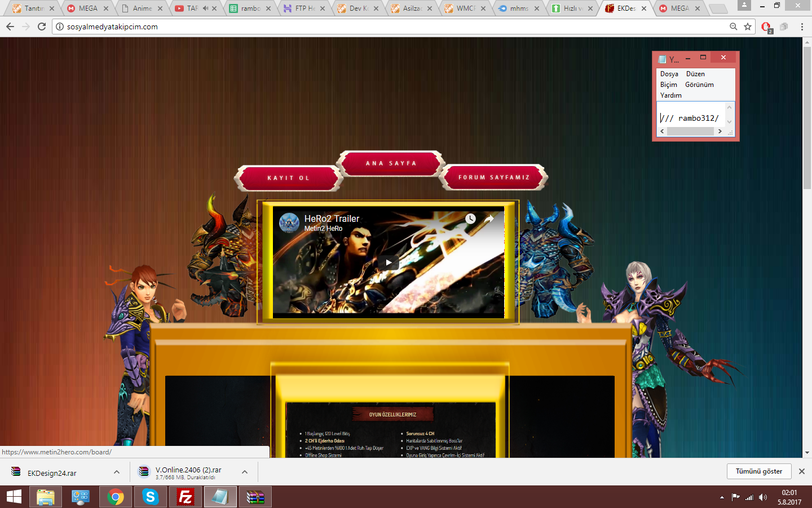Image resolution: width=812 pixels, height=508 pixels.
Task: Open FileZilla from the taskbar
Action: click(x=185, y=497)
